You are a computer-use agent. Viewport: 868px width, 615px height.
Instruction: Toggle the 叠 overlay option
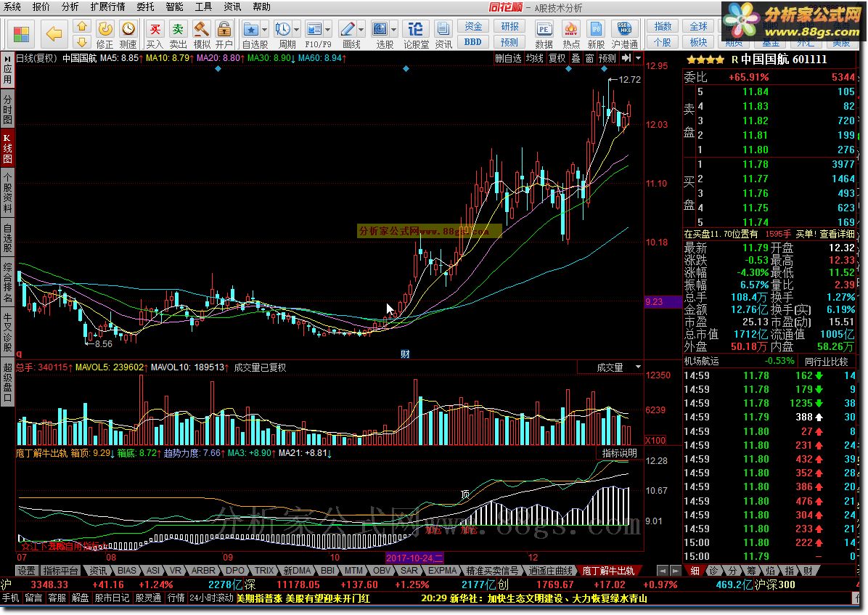click(x=576, y=58)
